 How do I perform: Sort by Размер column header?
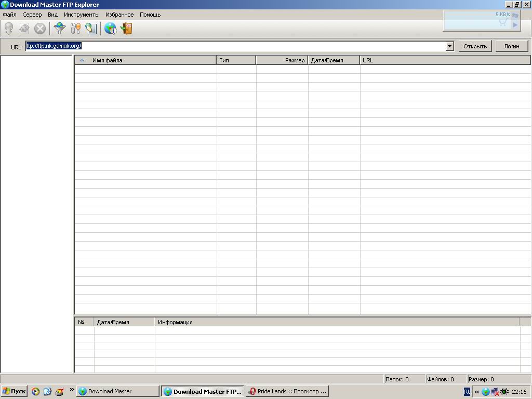click(x=282, y=60)
